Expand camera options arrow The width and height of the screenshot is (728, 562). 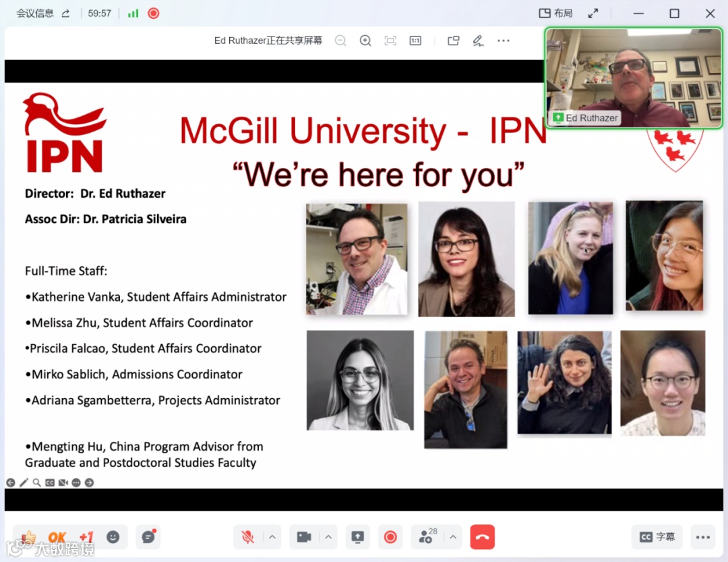(328, 537)
